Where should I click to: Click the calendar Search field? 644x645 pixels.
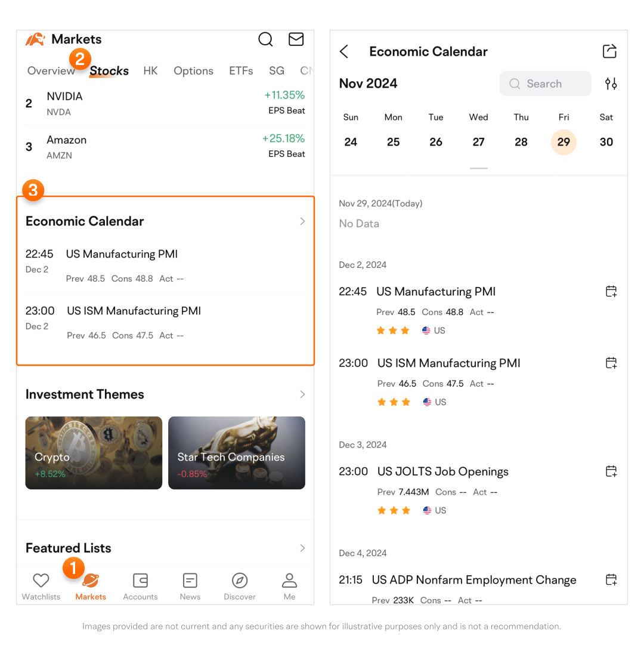point(546,84)
